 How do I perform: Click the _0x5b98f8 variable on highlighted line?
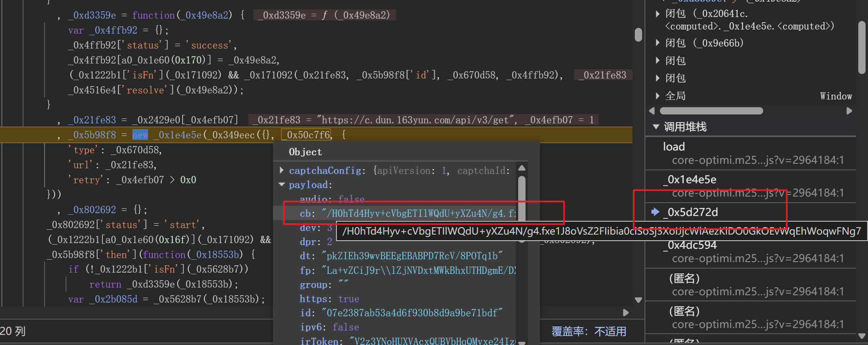92,135
